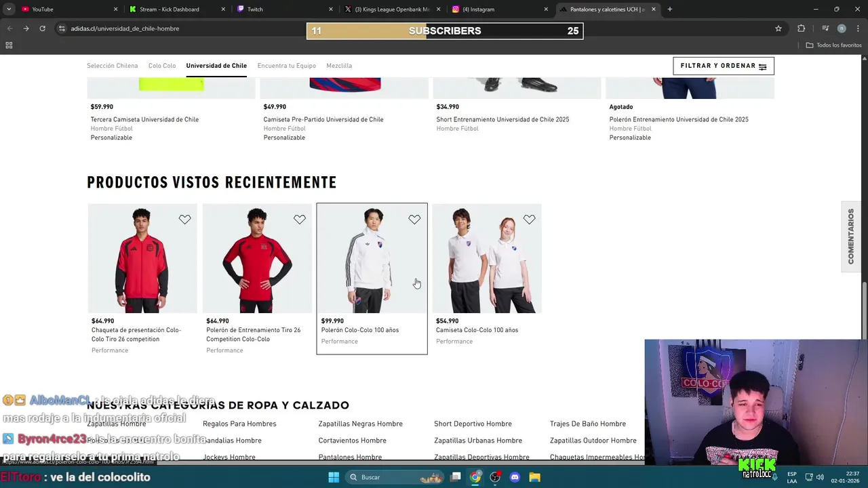Open Zapatillas Outdoor Hombre link
The width and height of the screenshot is (868, 488).
[593, 441]
